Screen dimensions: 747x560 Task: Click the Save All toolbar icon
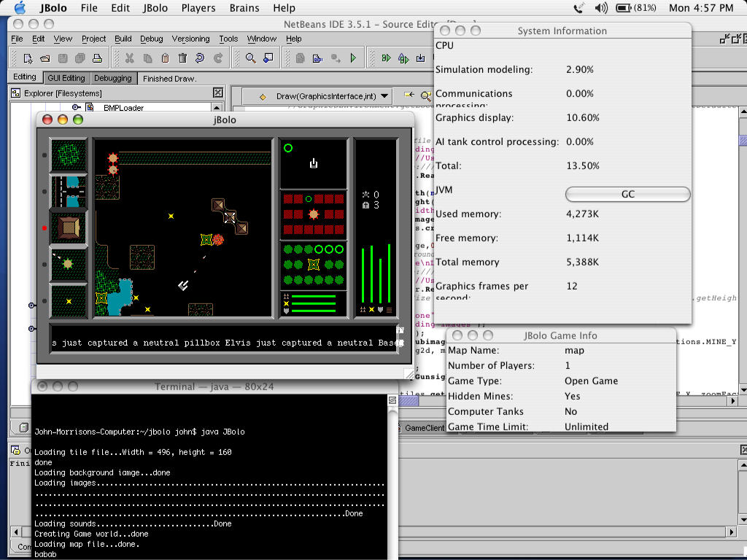(80, 58)
